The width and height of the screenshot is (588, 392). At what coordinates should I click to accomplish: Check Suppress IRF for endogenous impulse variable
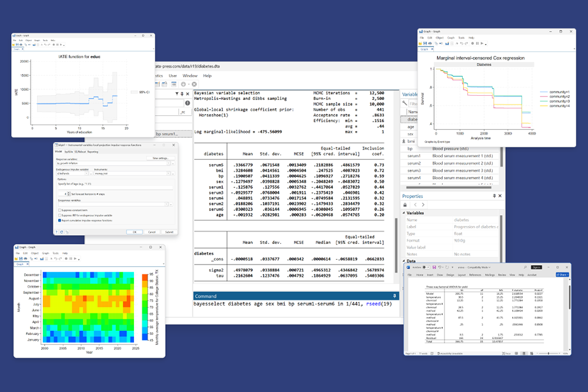pos(59,216)
